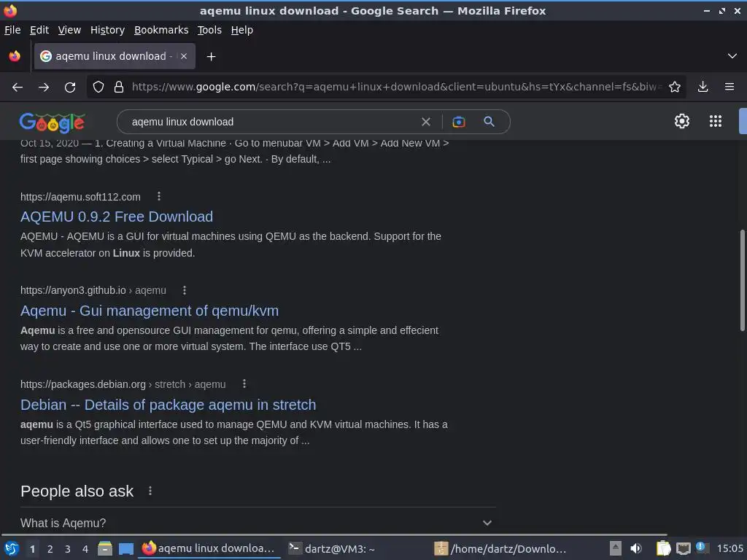Screen dimensions: 747x560
Task: Select the aqemu linux download browser tab
Action: coord(115,56)
